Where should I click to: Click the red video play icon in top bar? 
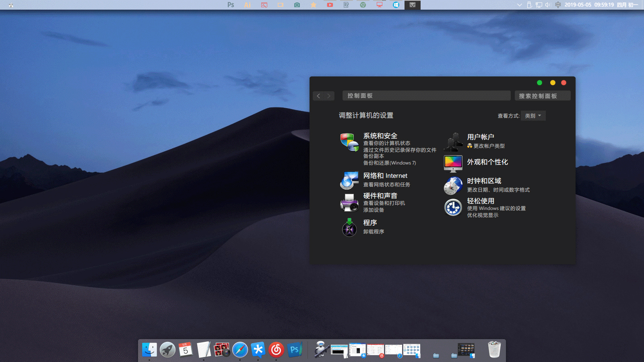click(x=330, y=5)
